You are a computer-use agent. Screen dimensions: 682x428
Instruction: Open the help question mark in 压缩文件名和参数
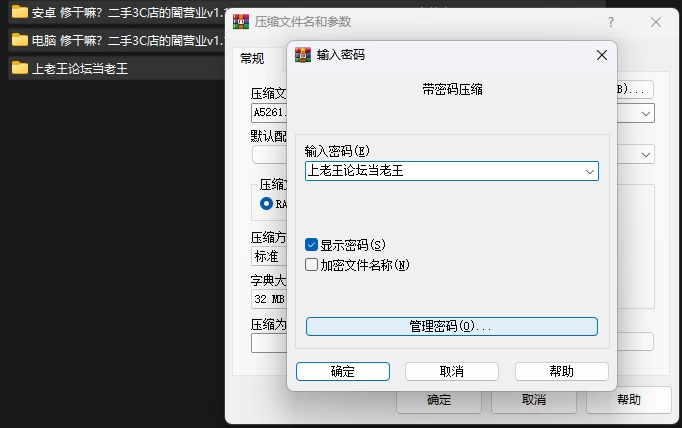611,22
